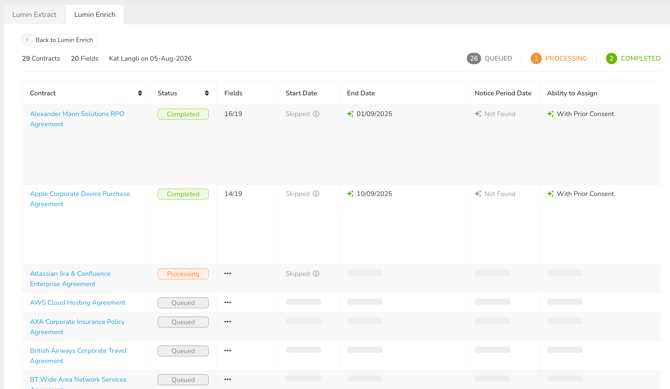The image size is (670, 389).
Task: Open Alexander Mann Solutions RPO Agreement
Action: click(x=77, y=119)
